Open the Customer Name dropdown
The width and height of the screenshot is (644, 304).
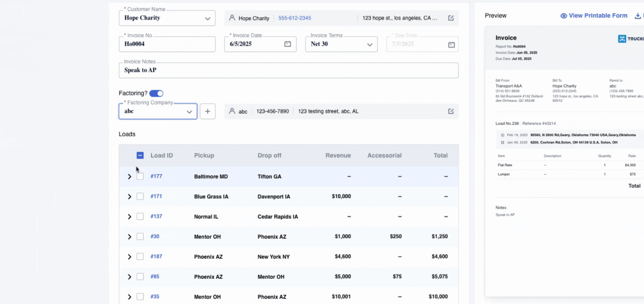207,18
